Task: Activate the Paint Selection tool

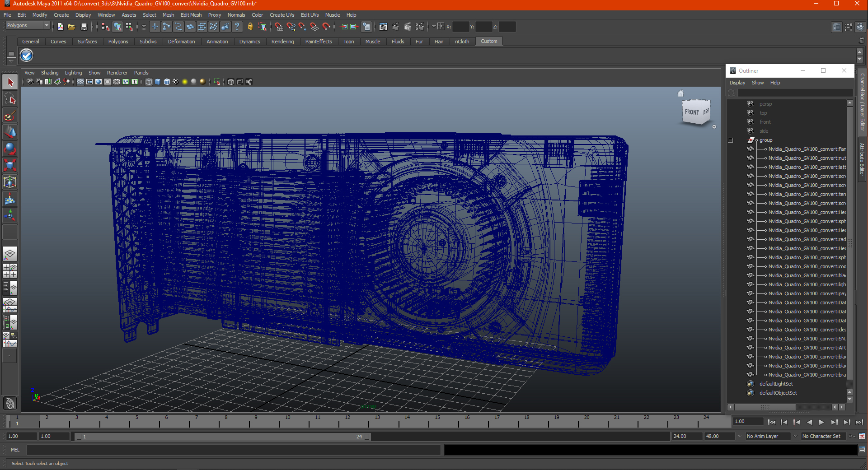Action: pyautogui.click(x=10, y=116)
